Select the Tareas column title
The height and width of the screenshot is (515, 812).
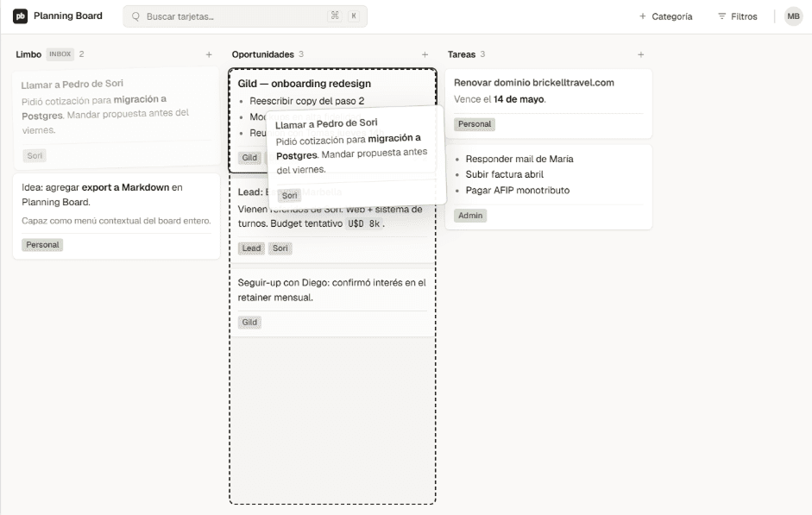(462, 54)
